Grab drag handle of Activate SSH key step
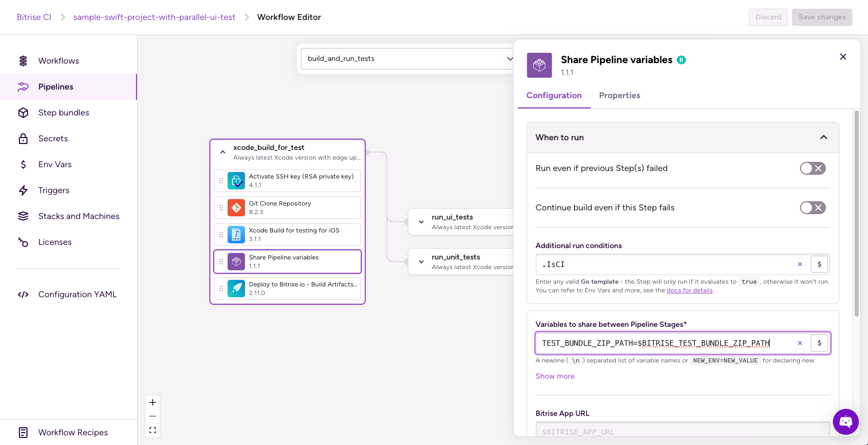868x445 pixels. point(221,181)
